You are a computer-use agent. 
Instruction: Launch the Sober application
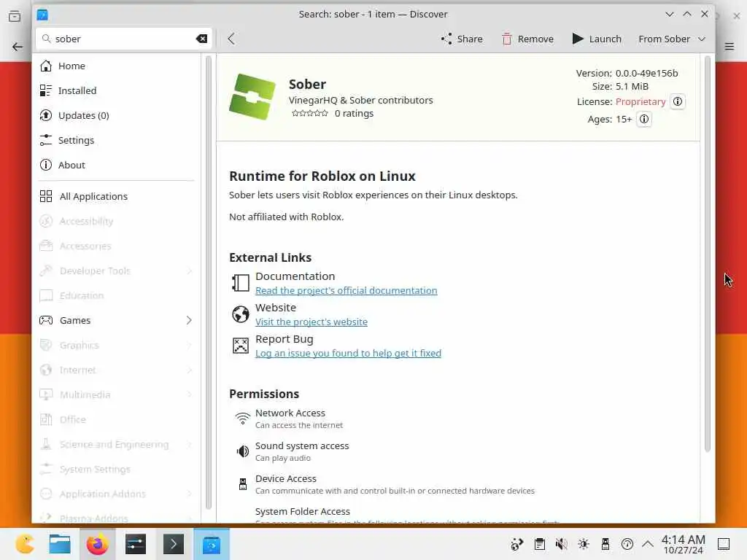(597, 39)
